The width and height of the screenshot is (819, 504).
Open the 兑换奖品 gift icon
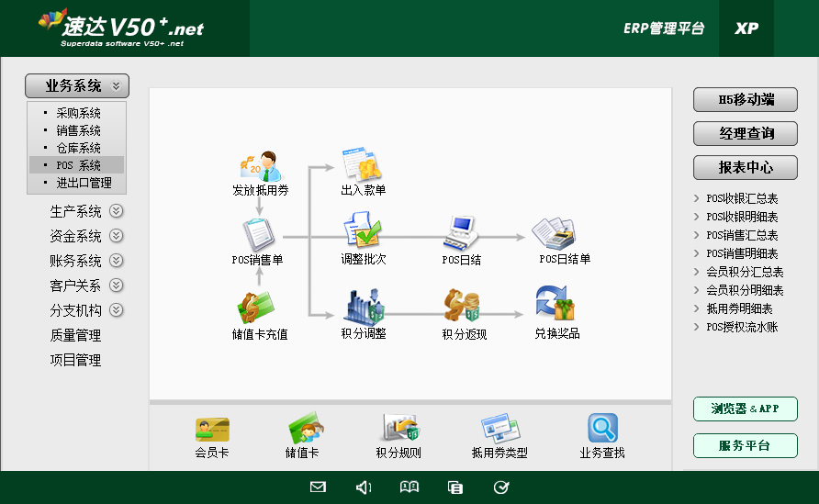click(x=555, y=303)
